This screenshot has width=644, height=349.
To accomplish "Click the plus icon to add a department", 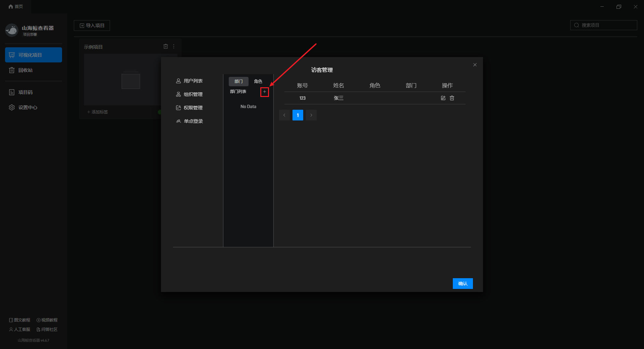I will pos(264,92).
